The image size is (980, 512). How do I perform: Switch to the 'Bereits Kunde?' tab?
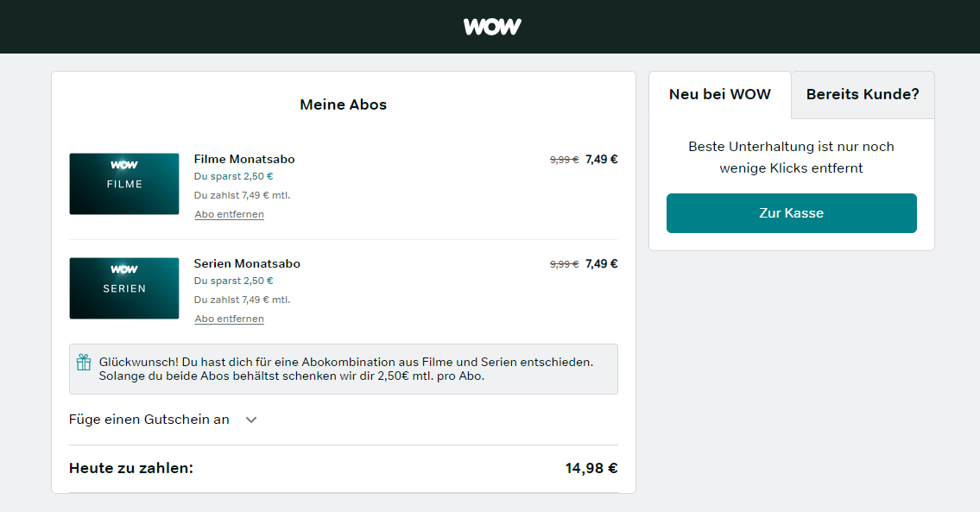pyautogui.click(x=863, y=94)
